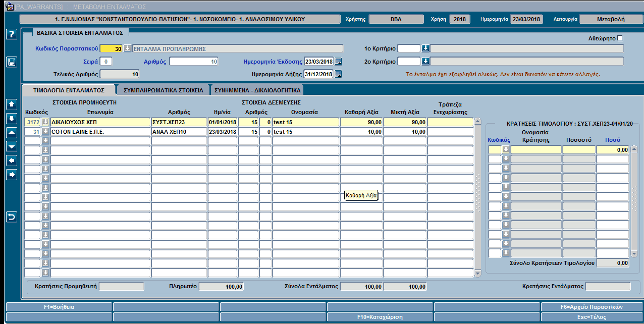Open the calendar for Ημερομηνία Λήξης
This screenshot has height=324, width=644.
tap(338, 74)
